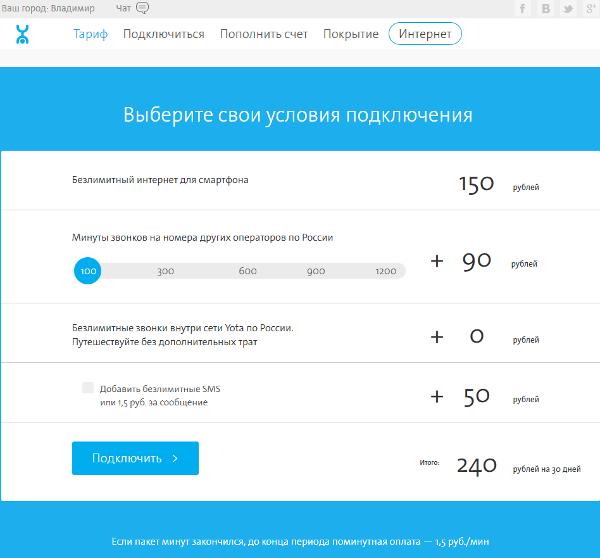
Task: Click the 50 rubles SMS price
Action: click(477, 397)
